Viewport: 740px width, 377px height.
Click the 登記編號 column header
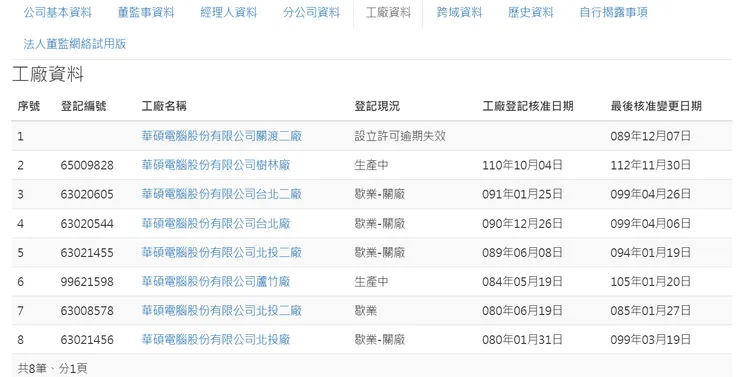point(84,106)
